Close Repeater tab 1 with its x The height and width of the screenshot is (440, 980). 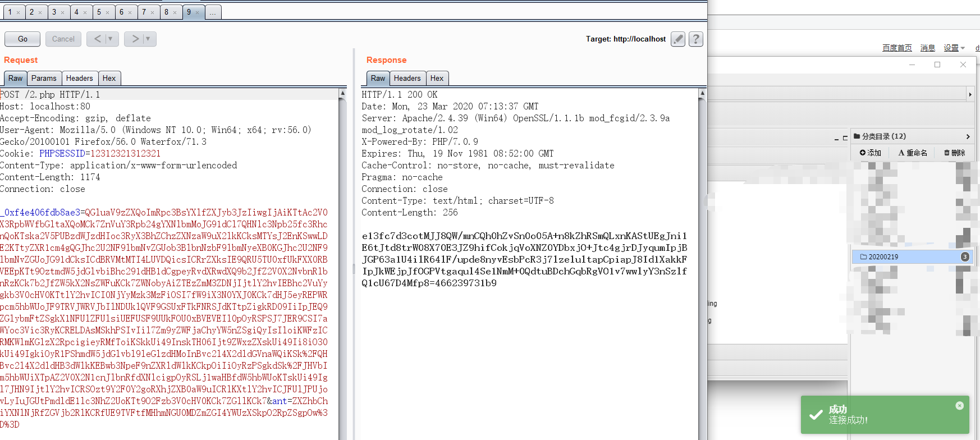tap(18, 12)
